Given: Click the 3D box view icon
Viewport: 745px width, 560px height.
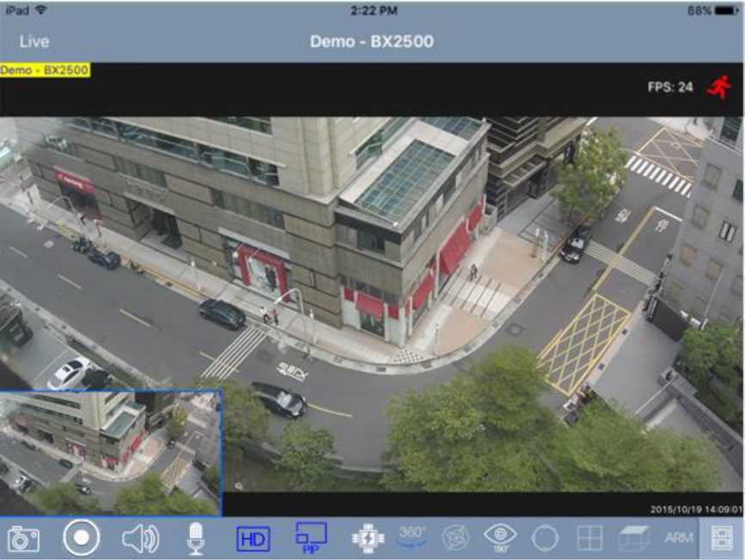Looking at the screenshot, I should click(633, 539).
